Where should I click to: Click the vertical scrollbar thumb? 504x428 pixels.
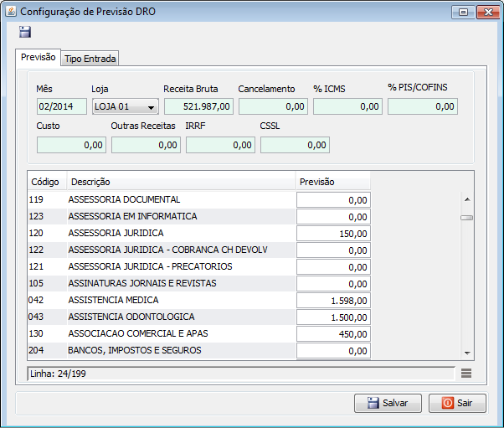[x=466, y=218]
